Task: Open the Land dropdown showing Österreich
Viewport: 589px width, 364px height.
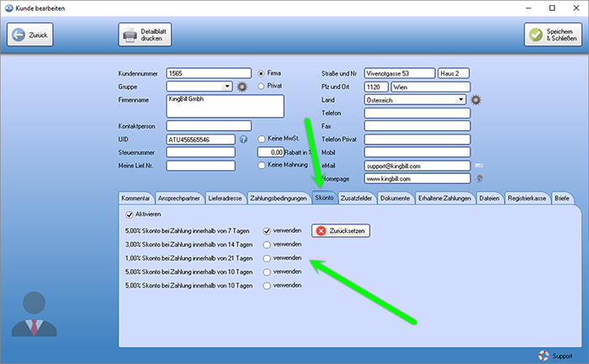Action: (x=460, y=99)
